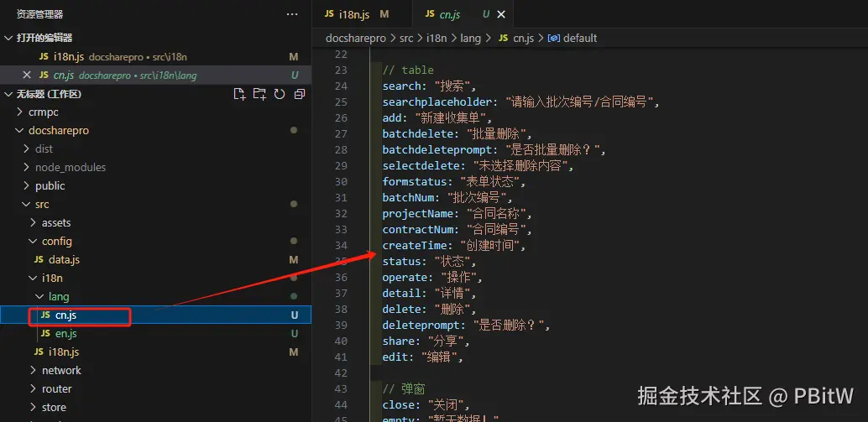Click the contractNum key in code

[x=418, y=230]
